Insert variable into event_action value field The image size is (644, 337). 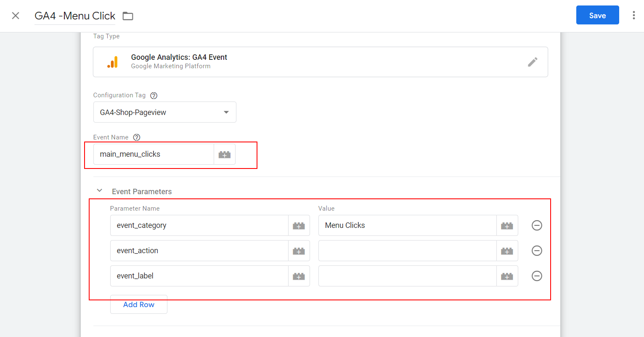(507, 251)
